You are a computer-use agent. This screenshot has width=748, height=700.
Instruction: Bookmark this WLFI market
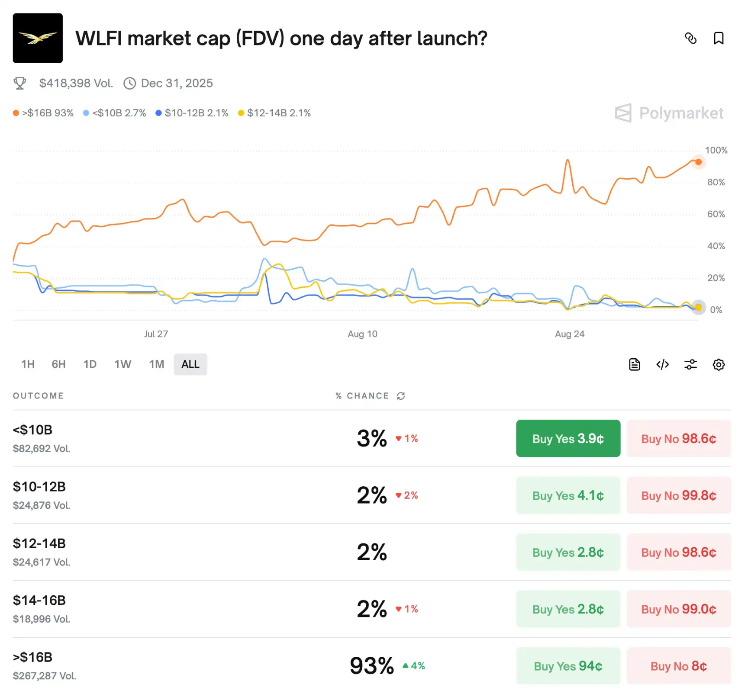(x=719, y=39)
